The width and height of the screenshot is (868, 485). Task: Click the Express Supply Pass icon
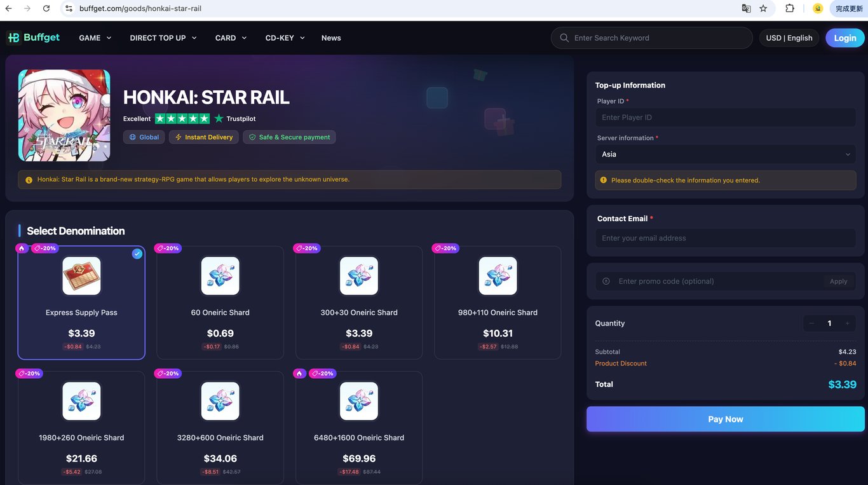click(x=81, y=276)
